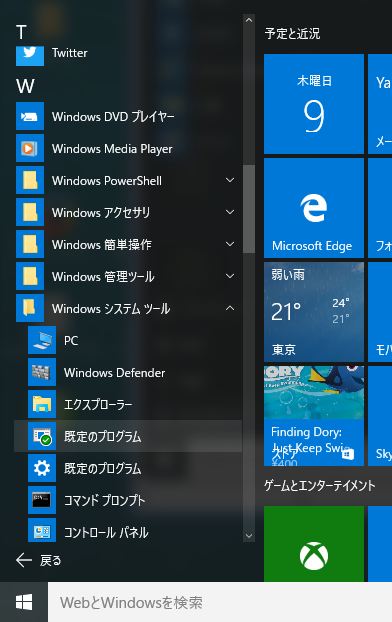Launch Windows Media Player icon
This screenshot has height=622, width=392.
coord(30,148)
